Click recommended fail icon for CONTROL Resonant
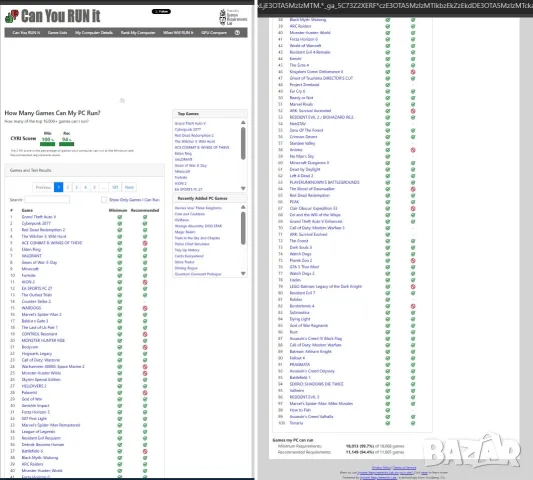The image size is (533, 480). [145, 334]
